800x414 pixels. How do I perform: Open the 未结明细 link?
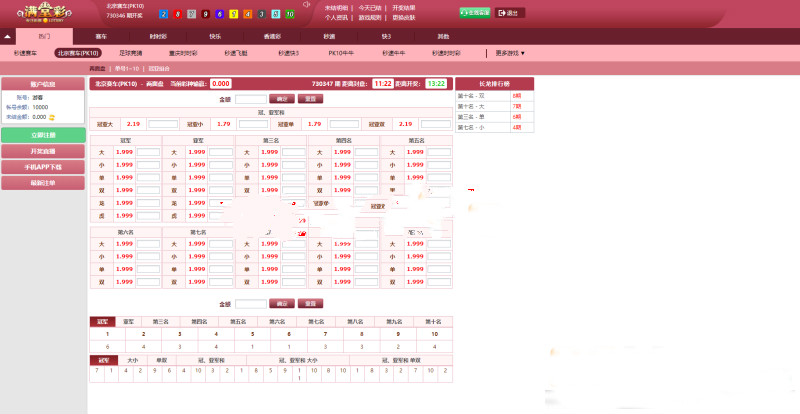(336, 8)
